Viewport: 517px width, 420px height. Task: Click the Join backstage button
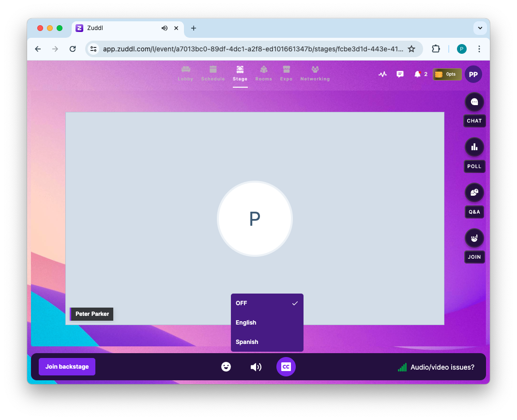pos(67,367)
